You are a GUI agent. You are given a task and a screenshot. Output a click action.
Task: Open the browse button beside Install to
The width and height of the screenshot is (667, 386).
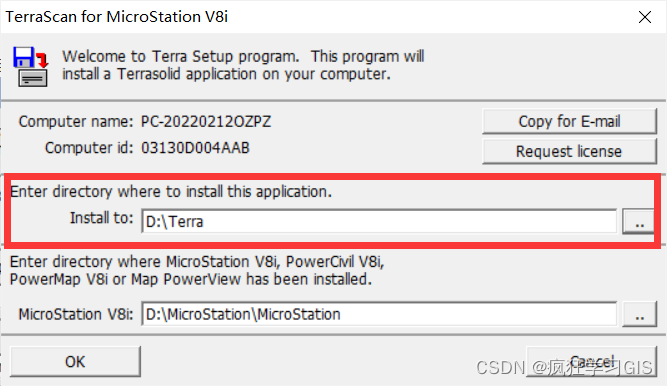638,221
